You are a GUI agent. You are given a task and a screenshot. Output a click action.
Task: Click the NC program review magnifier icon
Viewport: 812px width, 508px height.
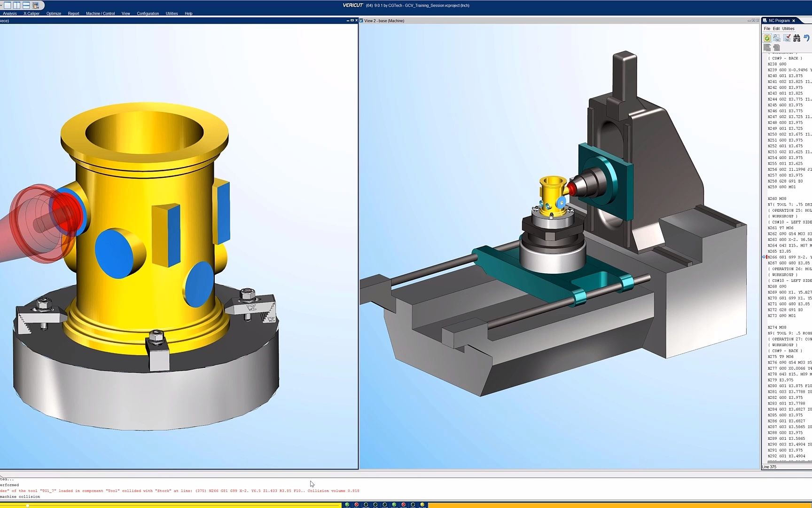777,38
